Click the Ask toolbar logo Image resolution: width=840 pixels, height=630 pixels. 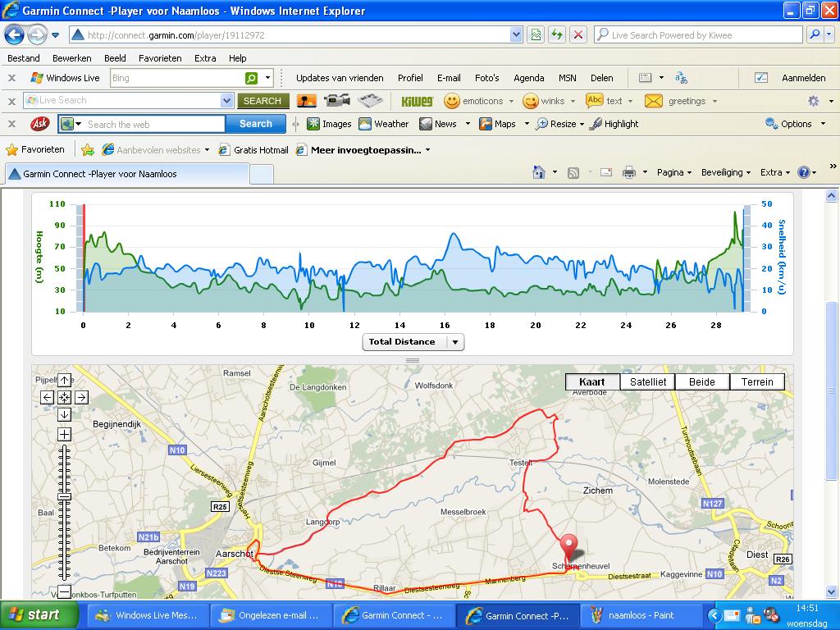coord(39,124)
